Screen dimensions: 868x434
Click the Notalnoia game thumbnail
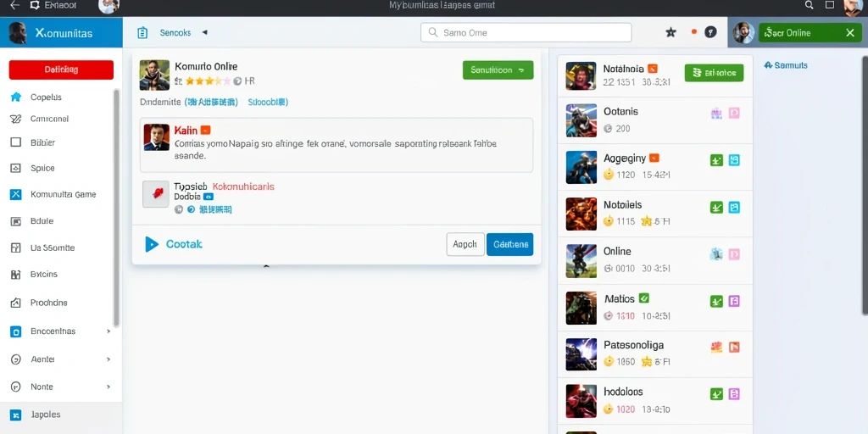tap(581, 75)
